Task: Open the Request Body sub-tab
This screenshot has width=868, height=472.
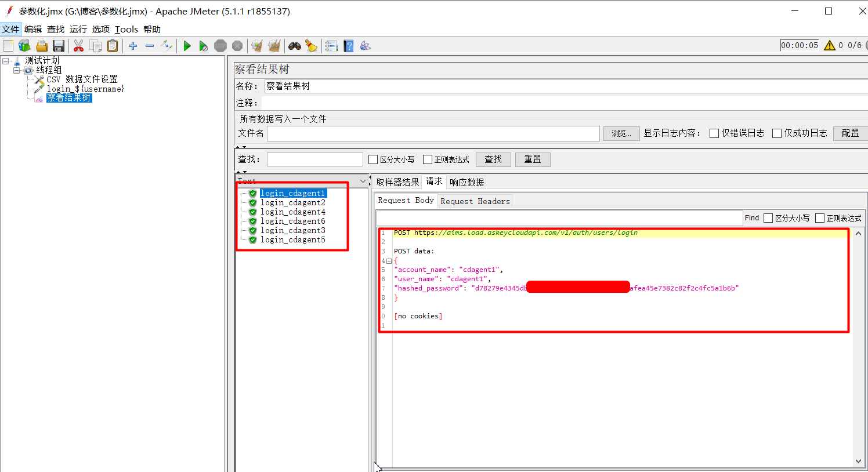Action: click(x=406, y=201)
